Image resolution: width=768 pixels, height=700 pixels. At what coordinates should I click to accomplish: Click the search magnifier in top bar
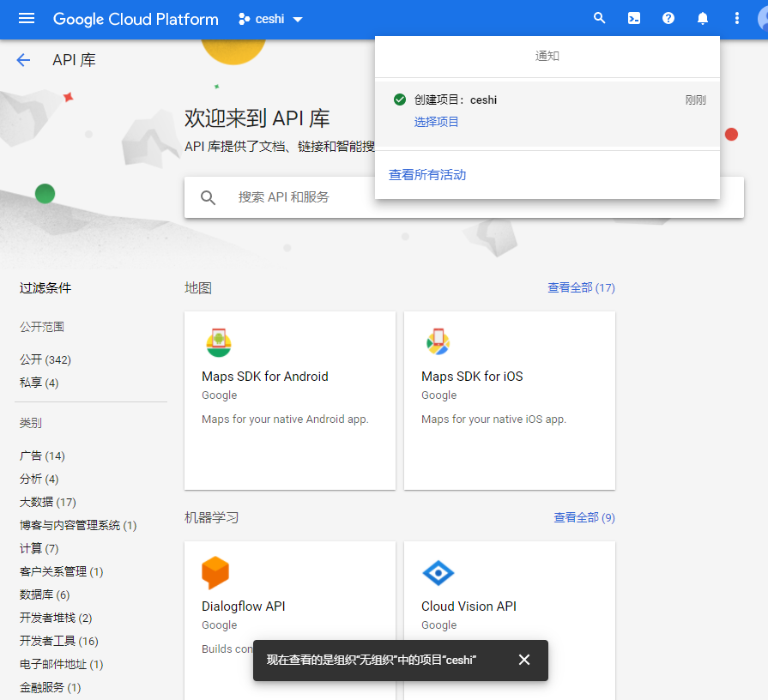(600, 19)
